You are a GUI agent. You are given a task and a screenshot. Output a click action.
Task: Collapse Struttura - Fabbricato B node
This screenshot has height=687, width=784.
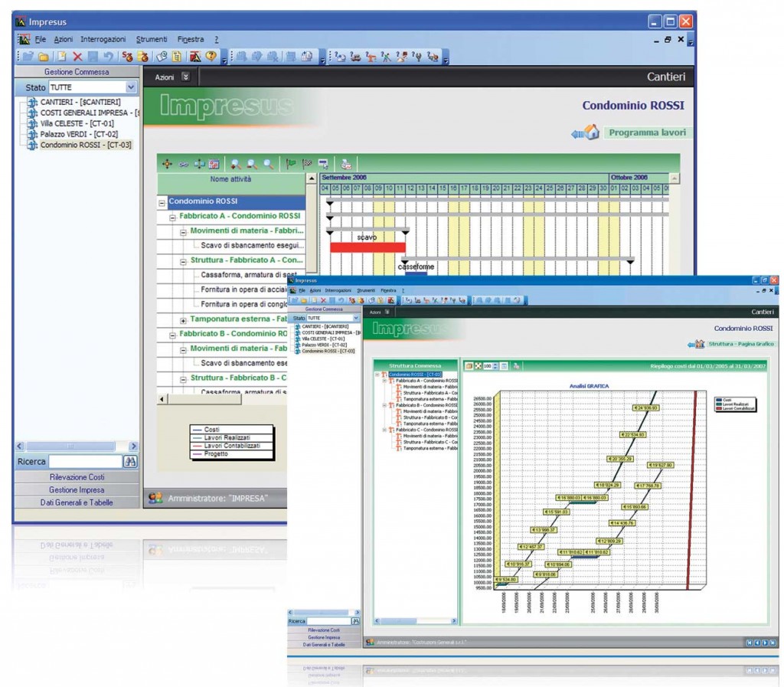183,380
